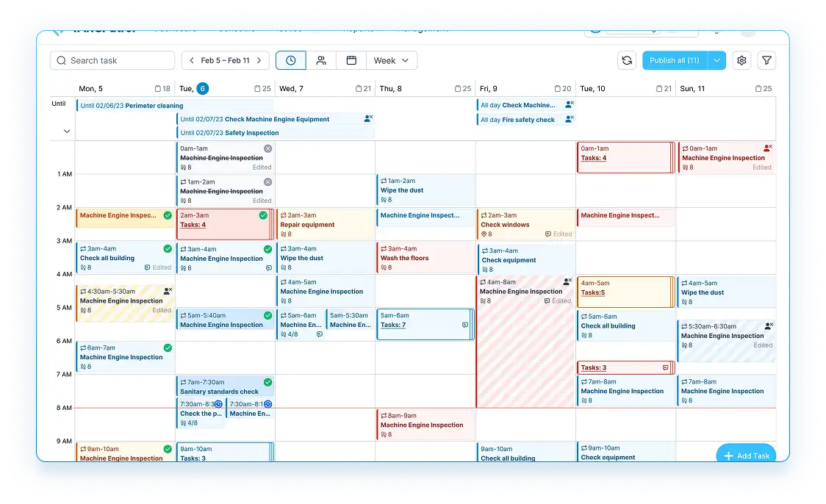826x504 pixels.
Task: Switch to the employees view icon
Action: pyautogui.click(x=321, y=60)
